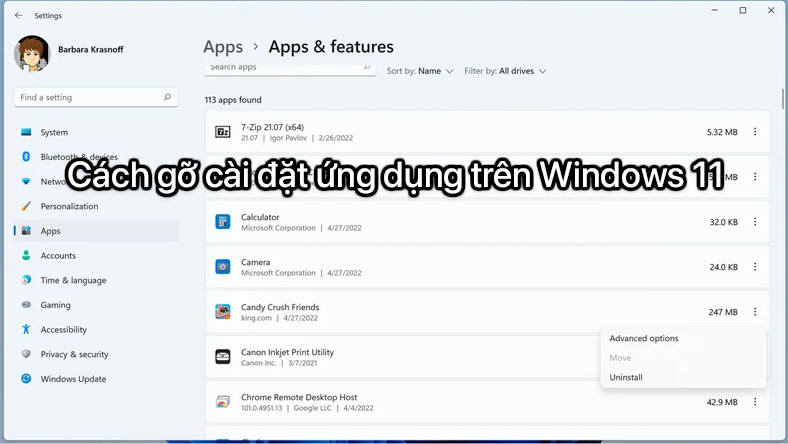The width and height of the screenshot is (788, 444).
Task: Open Accessibility settings
Action: pos(96,329)
